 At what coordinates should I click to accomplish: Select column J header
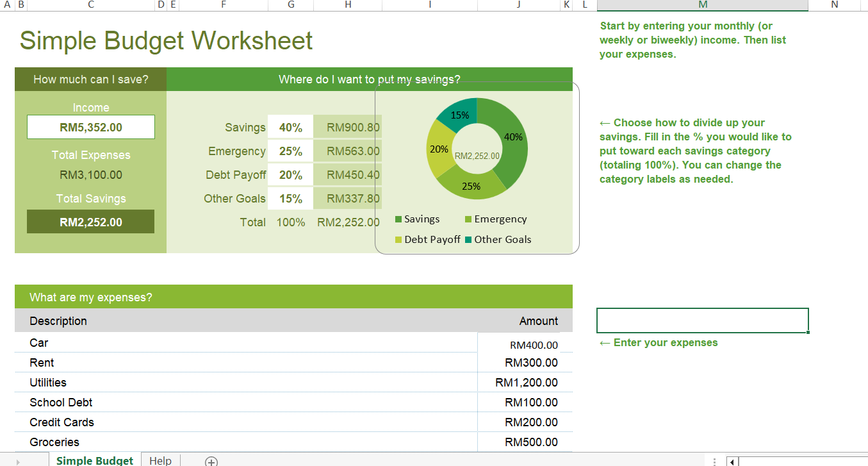(518, 5)
